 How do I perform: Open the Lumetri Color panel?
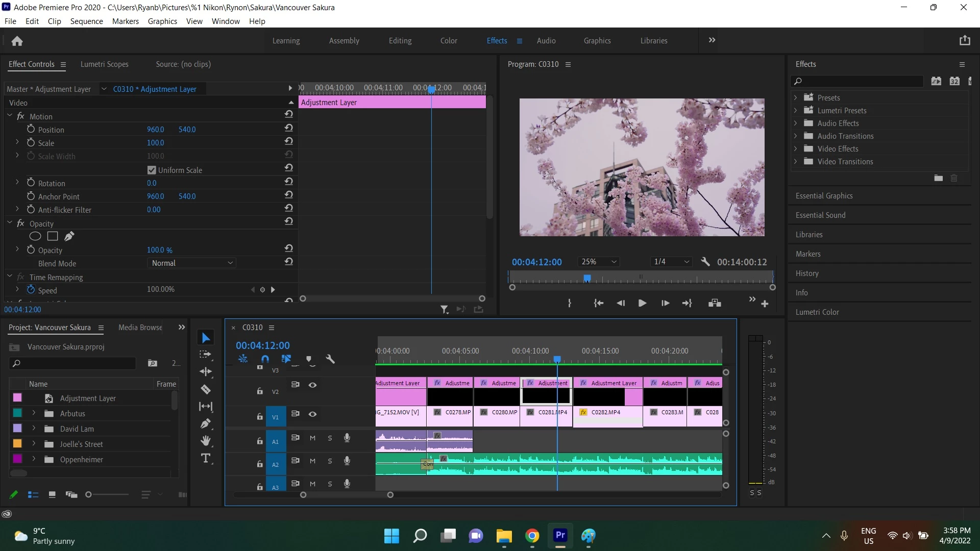pyautogui.click(x=817, y=312)
